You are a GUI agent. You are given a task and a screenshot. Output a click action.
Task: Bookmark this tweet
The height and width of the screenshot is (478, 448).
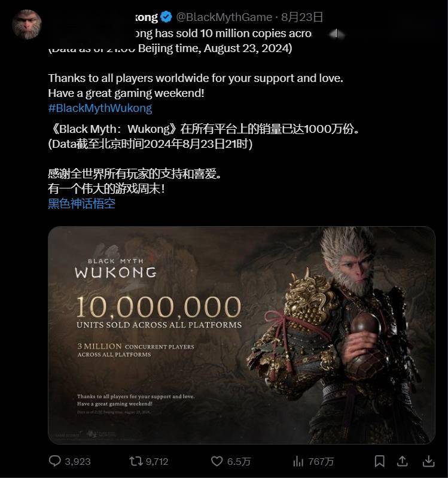(x=379, y=461)
